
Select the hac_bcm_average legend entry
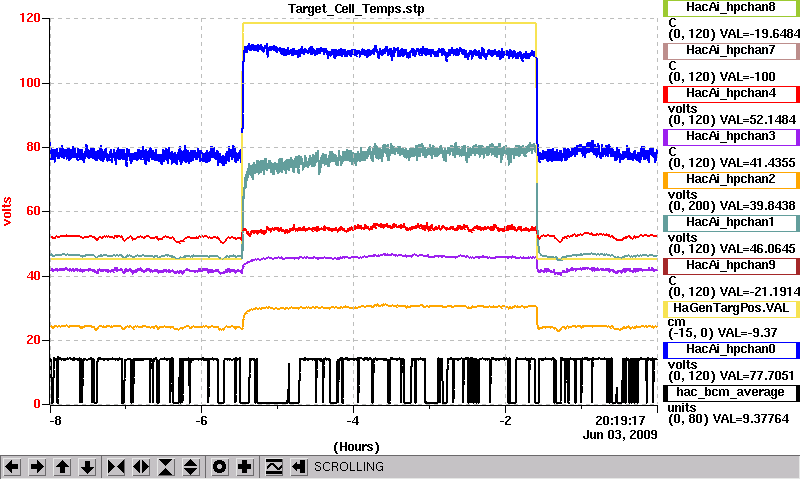731,393
